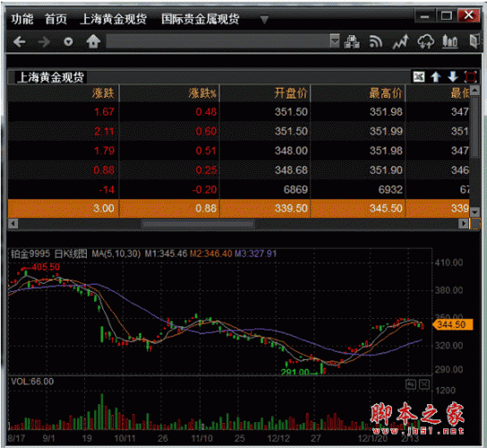Click the table vertical scrollbar up arrow
Viewport: 487px width, 448px height.
coord(474,90)
